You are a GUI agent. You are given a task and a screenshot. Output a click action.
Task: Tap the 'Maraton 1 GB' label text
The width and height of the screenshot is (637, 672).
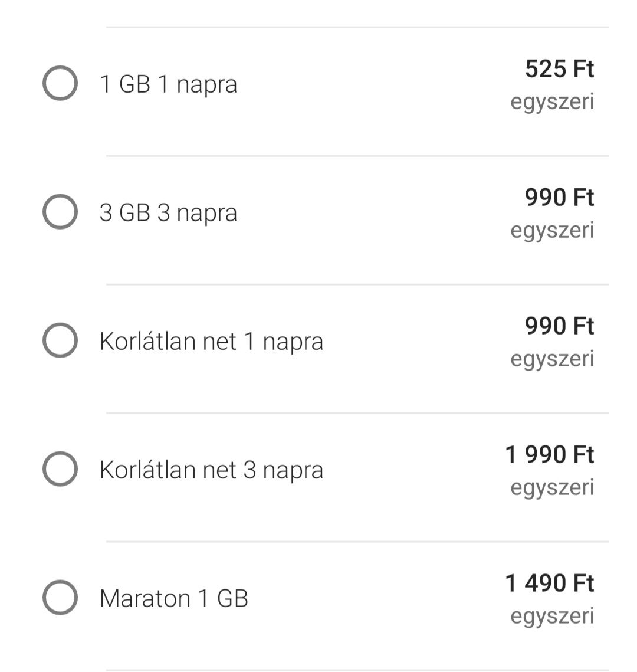pos(174,598)
